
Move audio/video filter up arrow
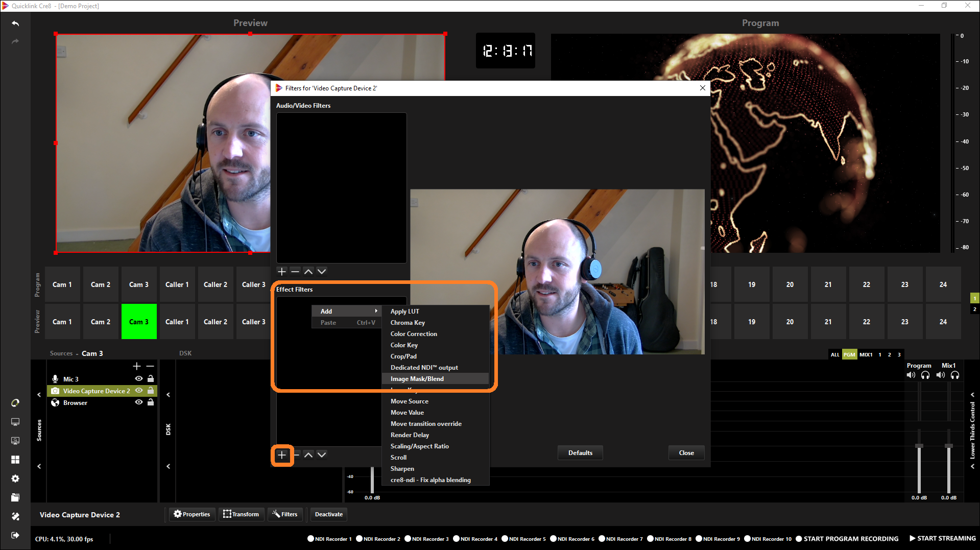click(x=308, y=271)
